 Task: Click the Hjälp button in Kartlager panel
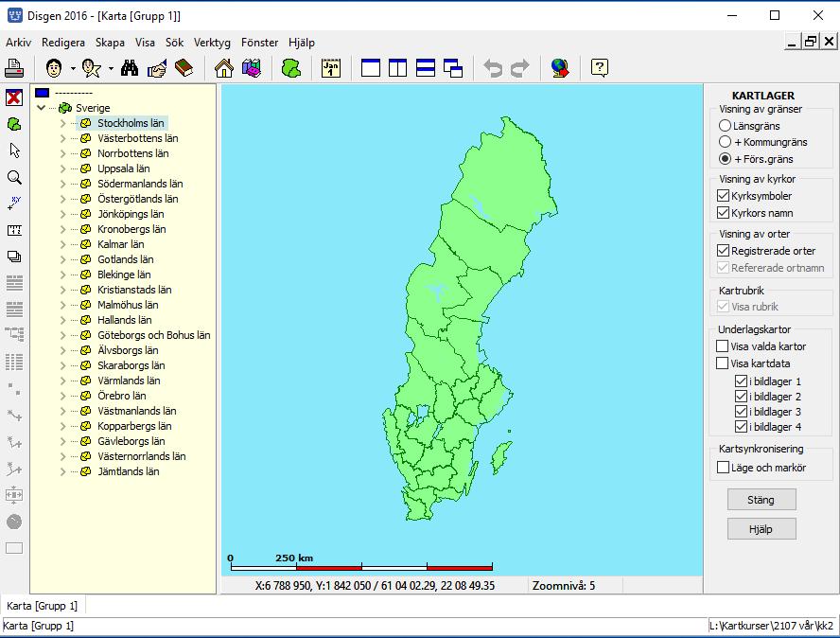pyautogui.click(x=761, y=529)
